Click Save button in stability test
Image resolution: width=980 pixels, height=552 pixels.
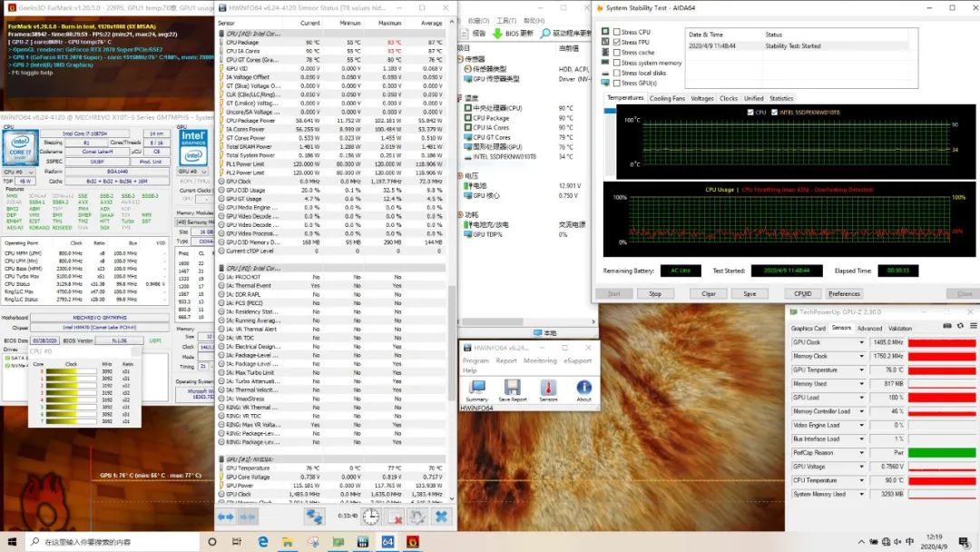(x=750, y=293)
